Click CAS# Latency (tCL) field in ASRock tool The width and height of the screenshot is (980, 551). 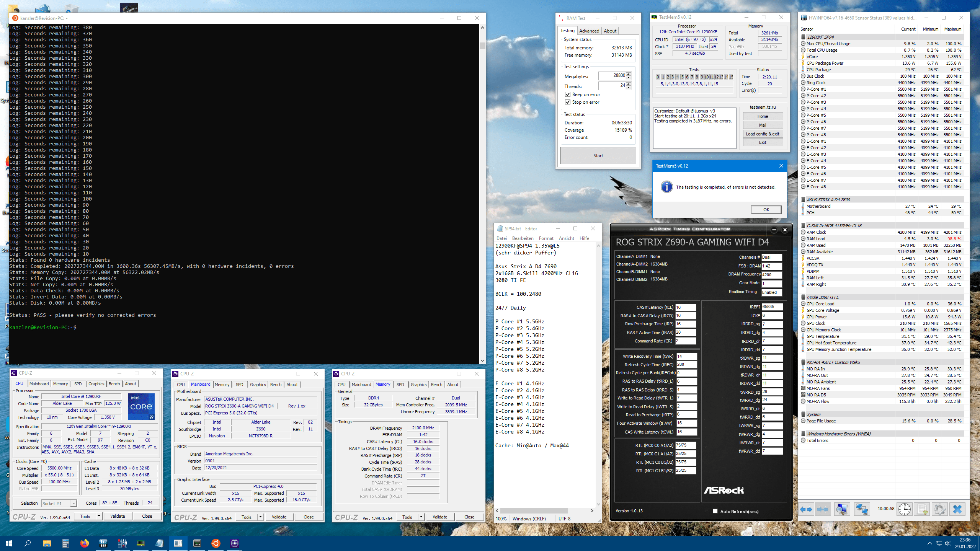(x=685, y=307)
